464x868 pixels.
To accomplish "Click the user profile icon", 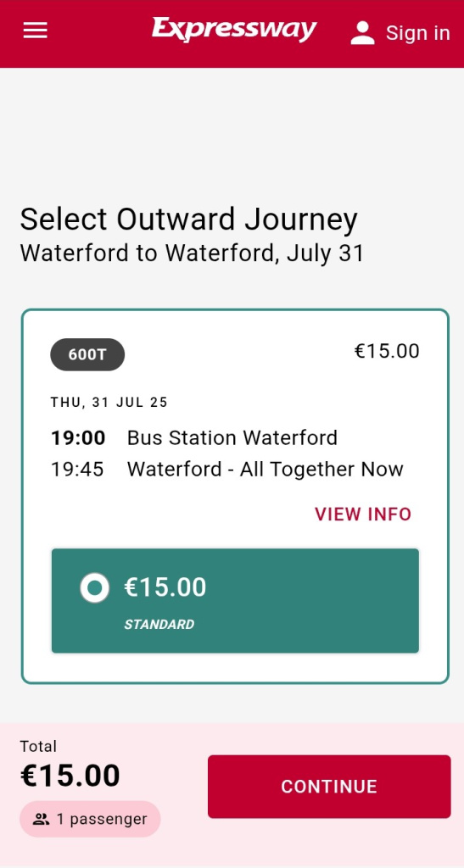I will 363,33.
